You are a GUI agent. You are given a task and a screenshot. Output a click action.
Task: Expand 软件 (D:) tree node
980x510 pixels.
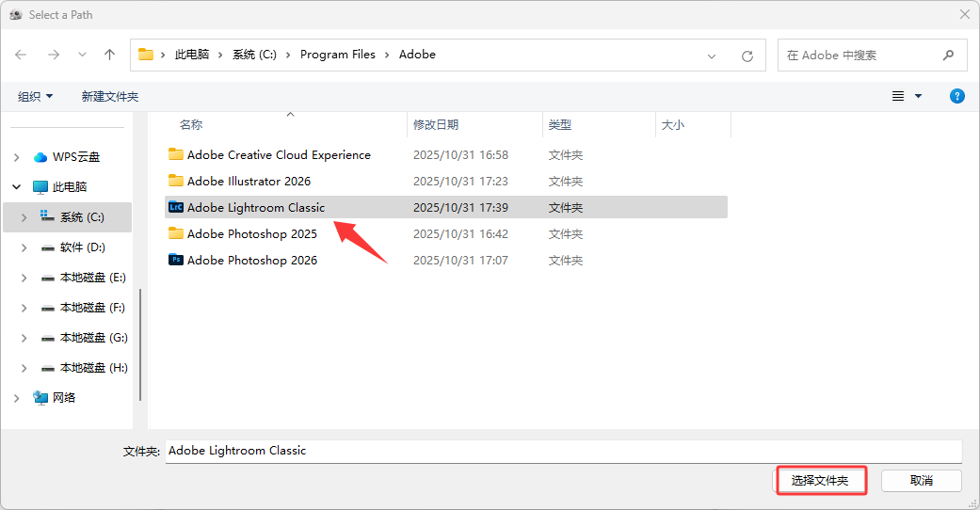coord(24,247)
